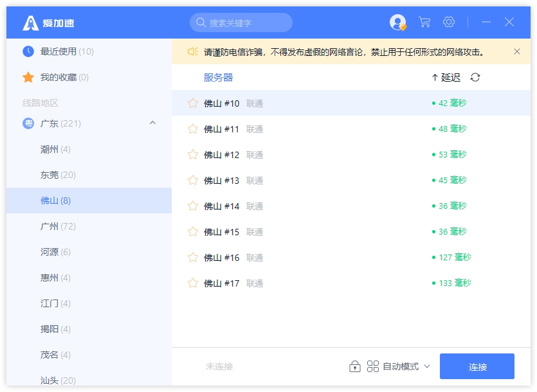
Task: Open the settings gear
Action: point(449,22)
